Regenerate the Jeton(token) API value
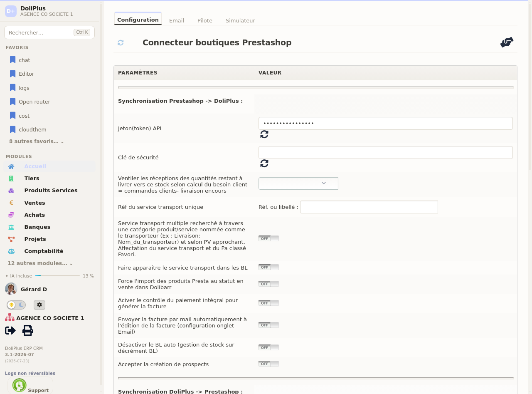This screenshot has height=394, width=532. coord(264,134)
